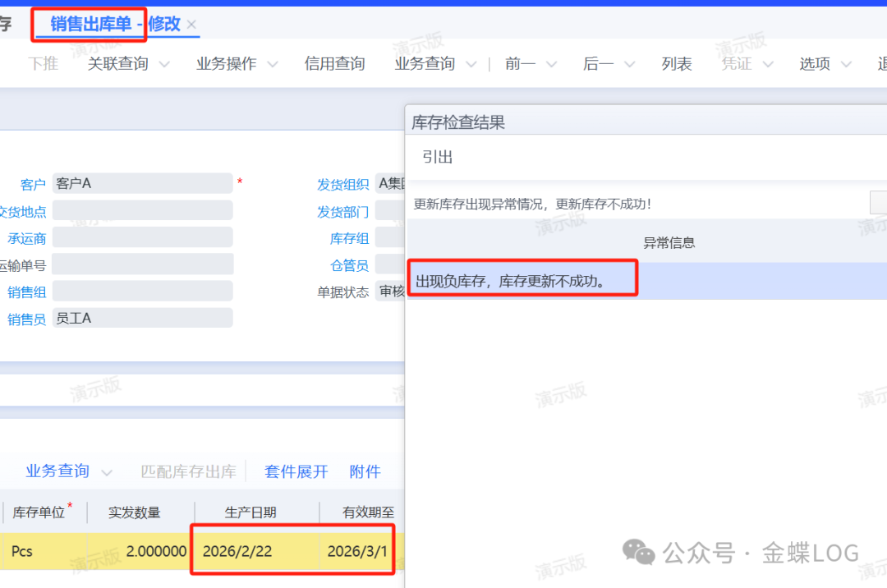Switch to the 销售出库单 - 修改 tab

click(115, 24)
